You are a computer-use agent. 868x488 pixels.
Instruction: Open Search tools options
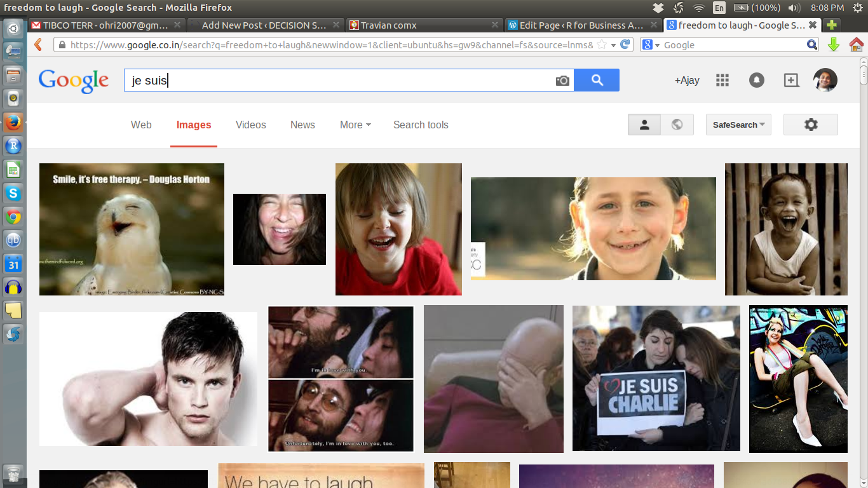click(421, 125)
